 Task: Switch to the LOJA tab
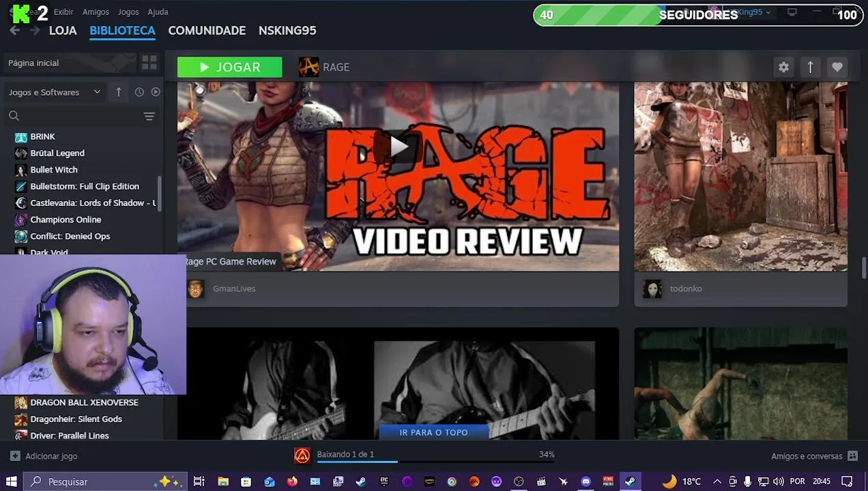[x=63, y=31]
